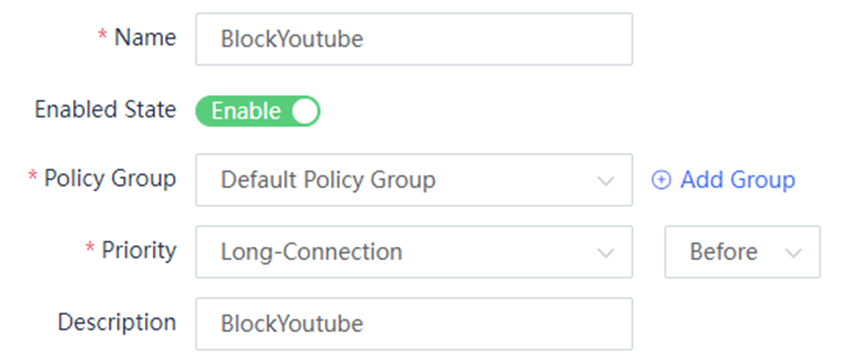Click the Name field containing BlockYoutube

(414, 39)
